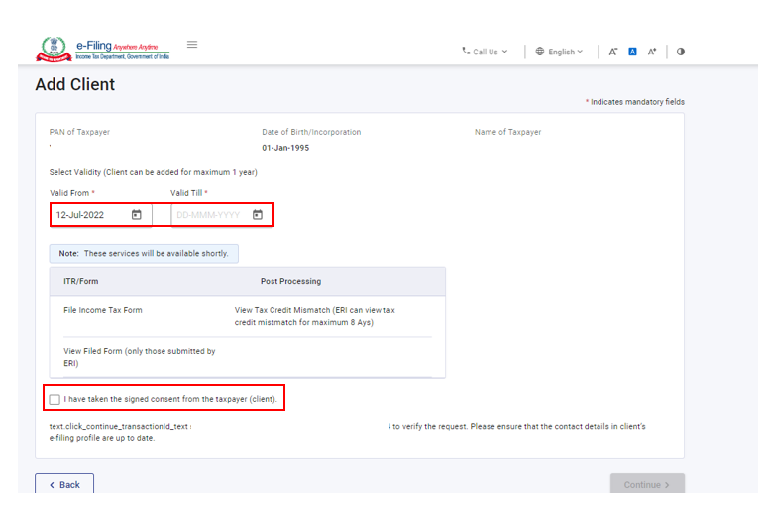
Task: Click the Back button
Action: click(64, 485)
